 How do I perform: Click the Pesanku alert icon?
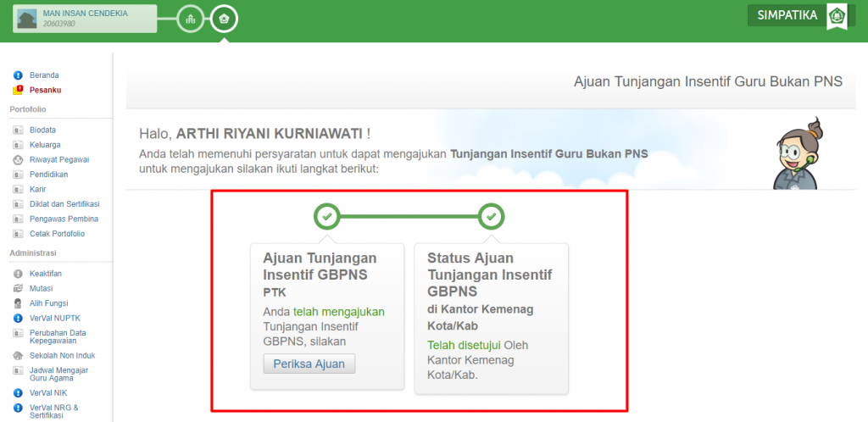(x=18, y=90)
